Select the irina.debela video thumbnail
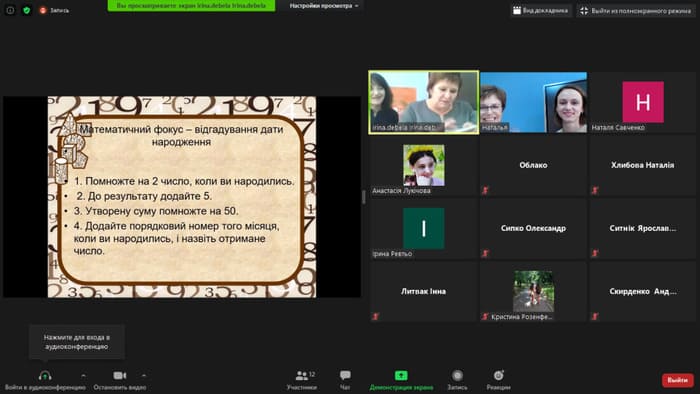 click(424, 102)
